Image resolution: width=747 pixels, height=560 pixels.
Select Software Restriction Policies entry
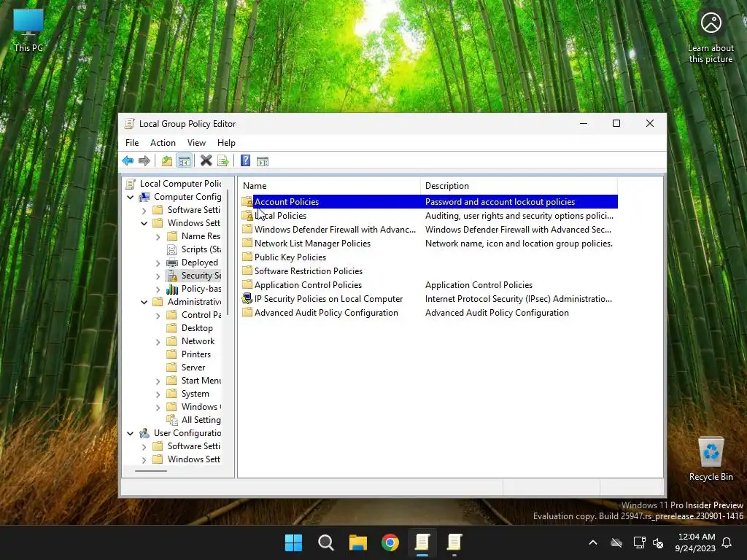[309, 271]
